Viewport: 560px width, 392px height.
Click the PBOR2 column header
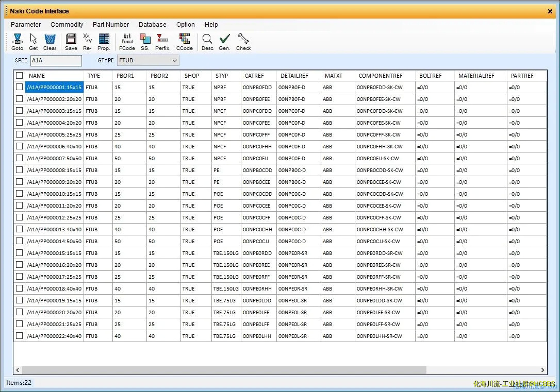coord(163,76)
